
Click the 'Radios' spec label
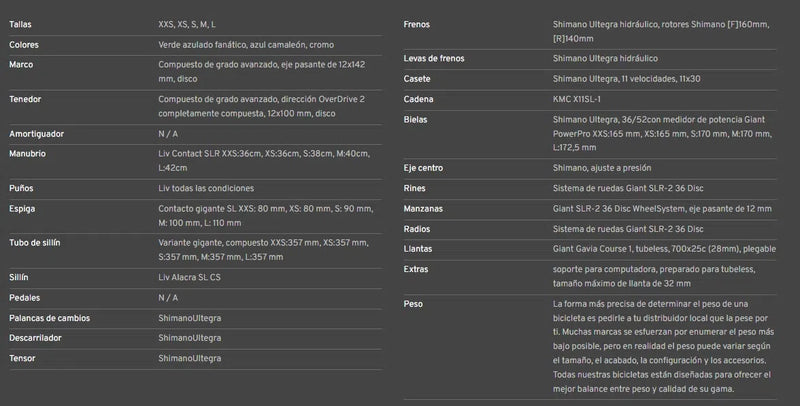pos(416,230)
